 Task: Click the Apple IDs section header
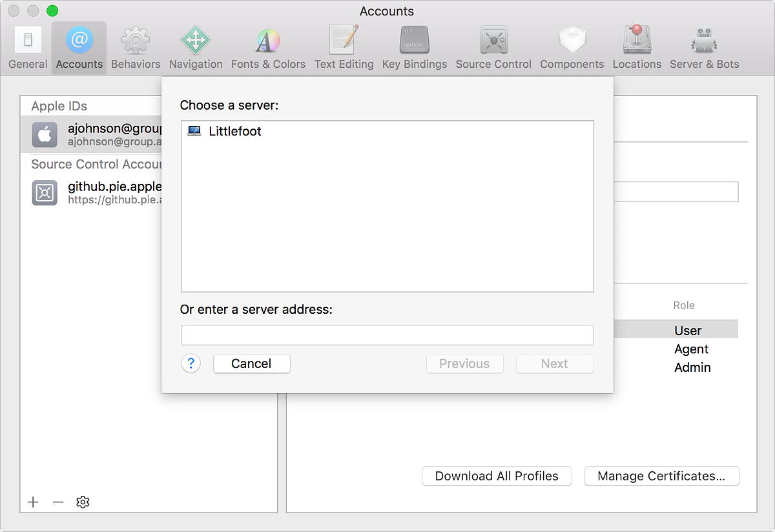tap(59, 106)
